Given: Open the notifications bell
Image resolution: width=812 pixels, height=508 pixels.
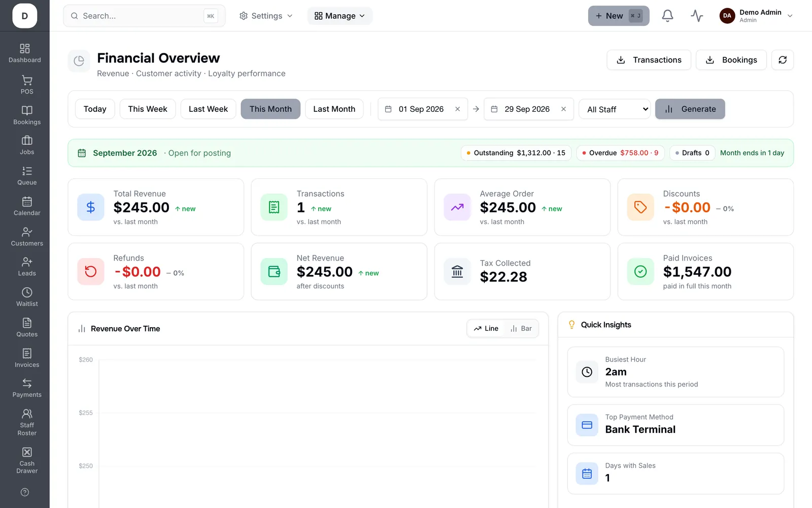Looking at the screenshot, I should pos(667,16).
